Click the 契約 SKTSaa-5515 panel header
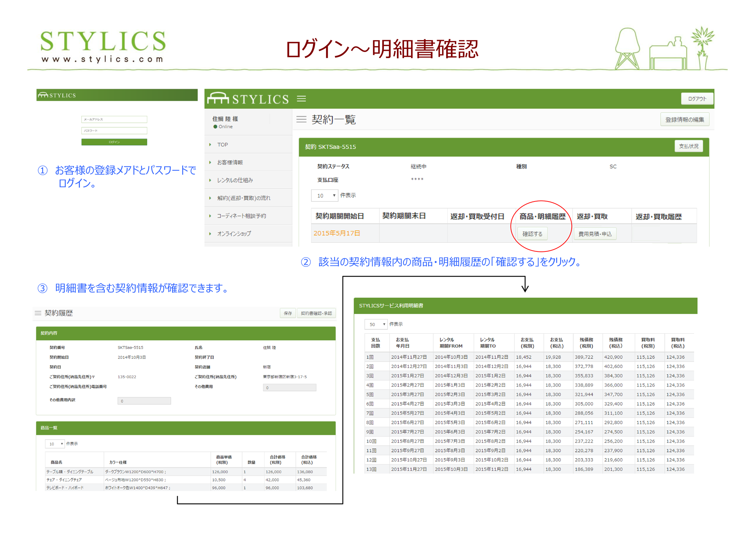The image size is (756, 534). 504,147
